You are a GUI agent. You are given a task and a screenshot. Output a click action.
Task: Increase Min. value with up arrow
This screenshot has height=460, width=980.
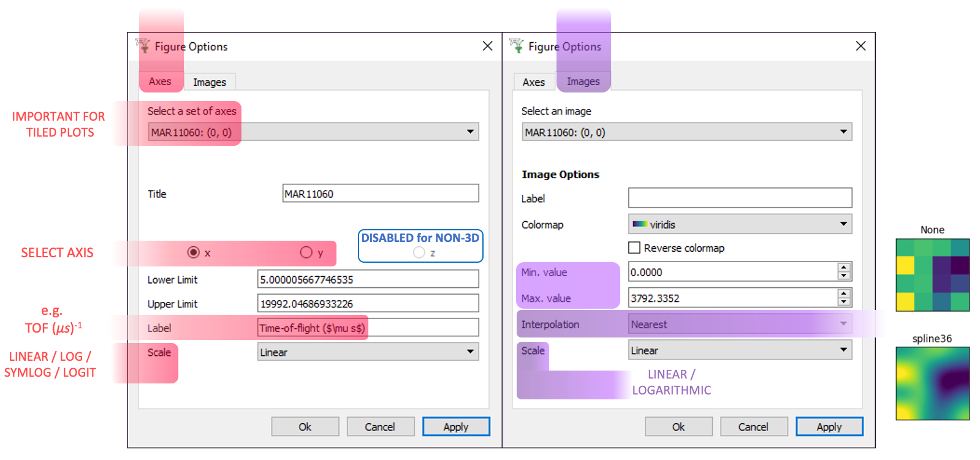pyautogui.click(x=844, y=268)
